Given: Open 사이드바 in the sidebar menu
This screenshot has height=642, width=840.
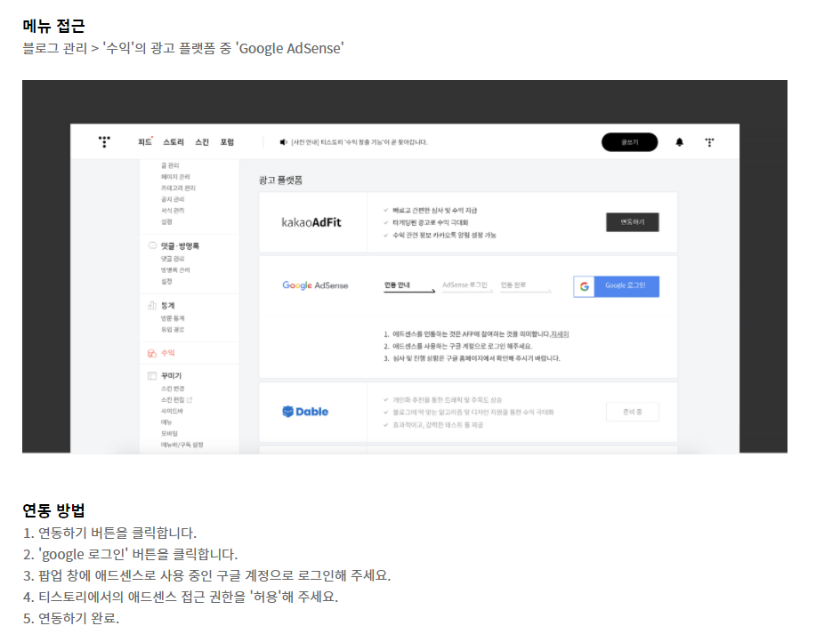Looking at the screenshot, I should point(172,411).
